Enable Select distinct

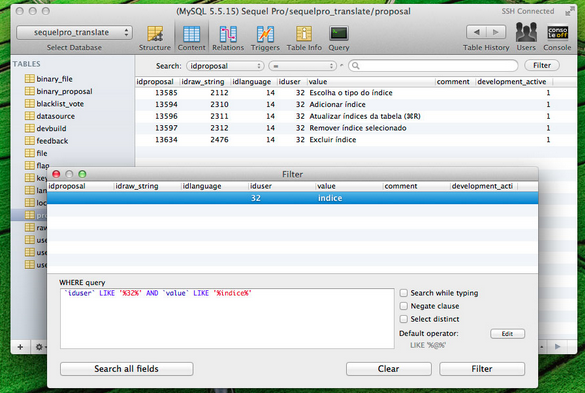403,319
